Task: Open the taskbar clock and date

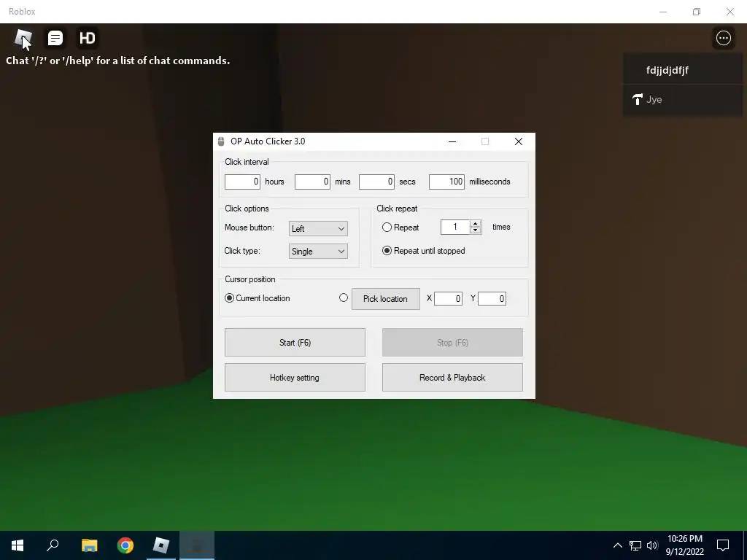Action: coord(685,545)
